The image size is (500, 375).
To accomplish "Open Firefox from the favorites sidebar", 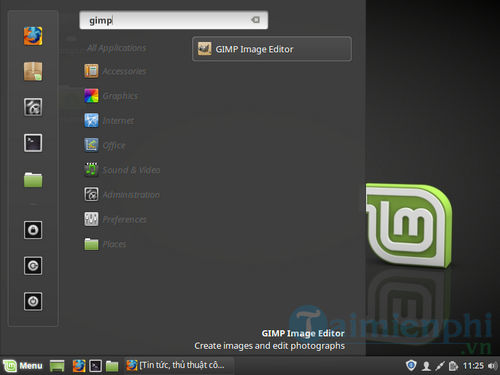I will pos(33,36).
